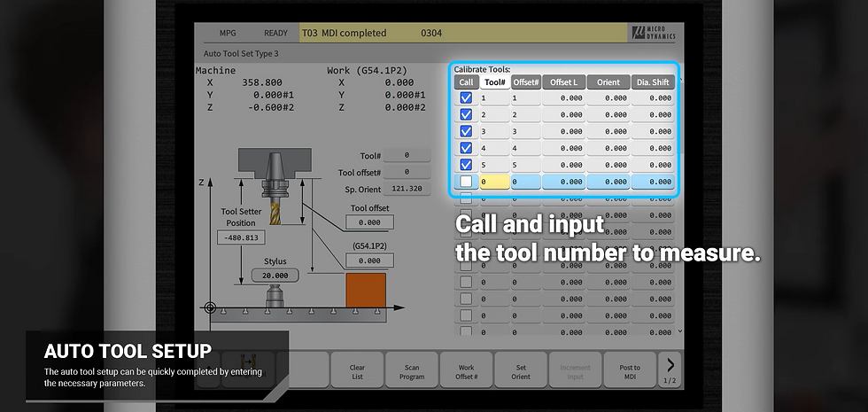Click the Offset L cell for tool 3
The width and height of the screenshot is (868, 412).
pos(563,131)
